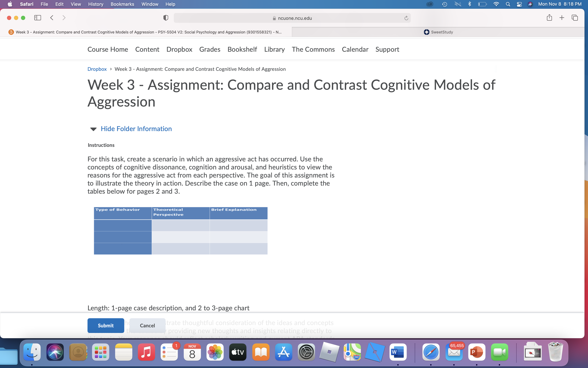Switch to the SweetStudy tab

(438, 32)
